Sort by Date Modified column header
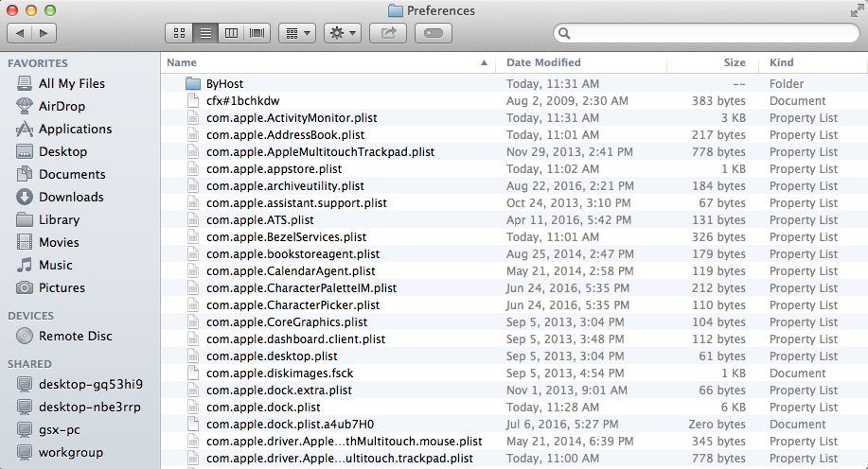868x469 pixels. click(x=543, y=62)
